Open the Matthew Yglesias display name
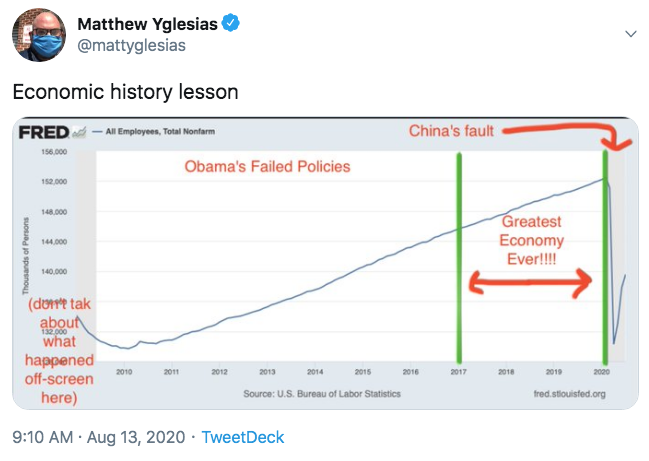 (x=147, y=24)
